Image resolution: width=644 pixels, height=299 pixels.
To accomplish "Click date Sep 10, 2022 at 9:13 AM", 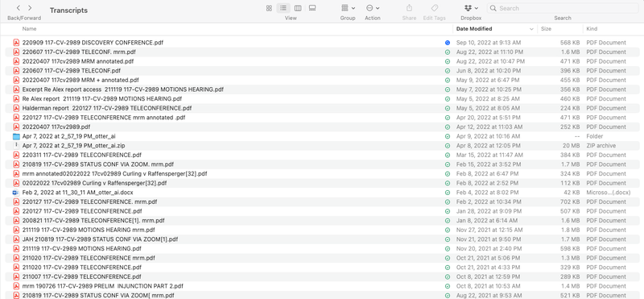I will (489, 43).
